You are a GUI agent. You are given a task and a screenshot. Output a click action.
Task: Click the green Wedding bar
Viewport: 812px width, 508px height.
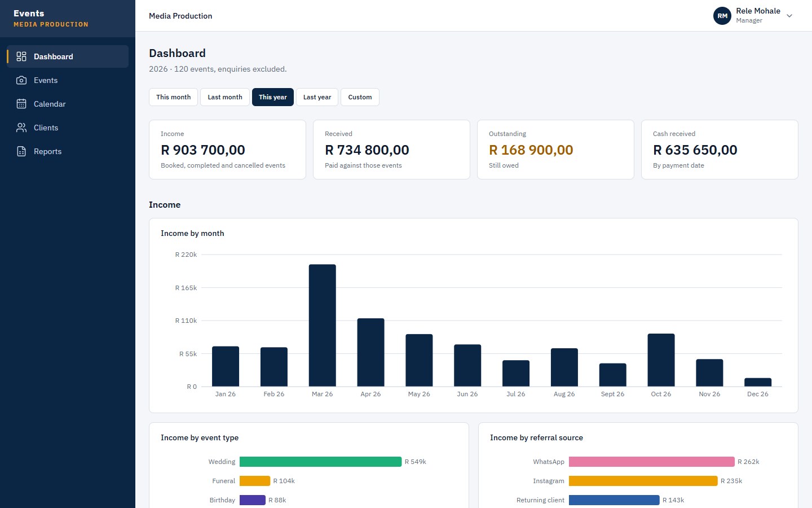click(321, 462)
